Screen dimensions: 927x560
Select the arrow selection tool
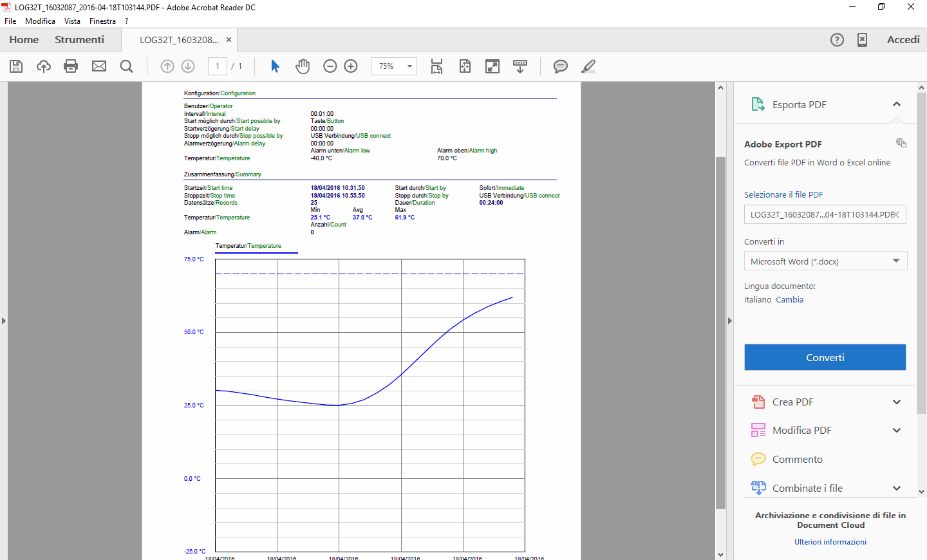coord(275,66)
